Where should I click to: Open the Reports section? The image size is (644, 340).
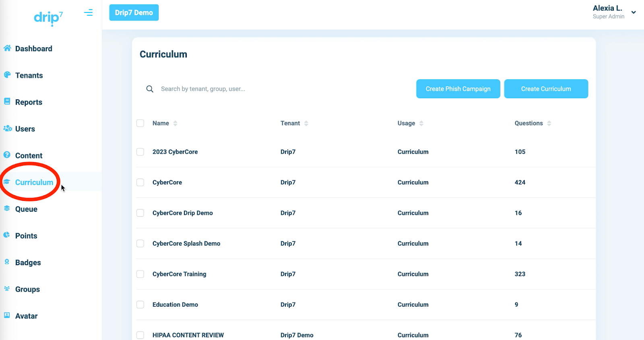click(x=29, y=102)
